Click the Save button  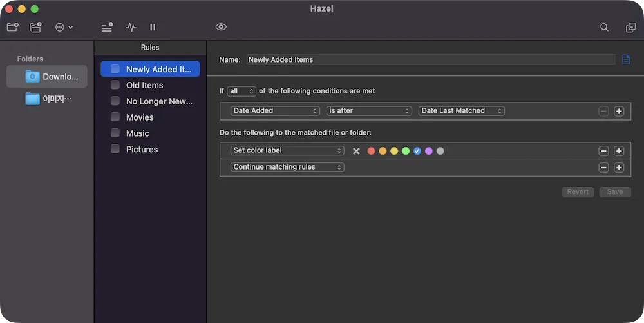click(615, 192)
